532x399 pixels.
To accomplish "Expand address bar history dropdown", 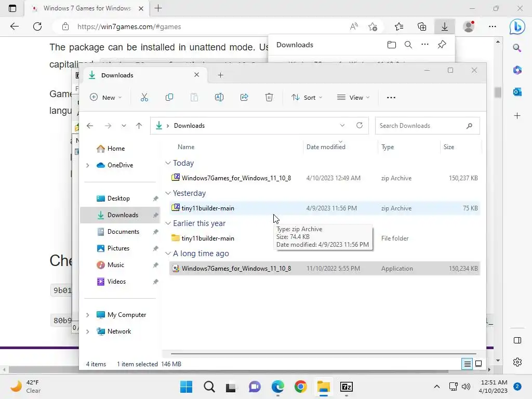I will [342, 126].
